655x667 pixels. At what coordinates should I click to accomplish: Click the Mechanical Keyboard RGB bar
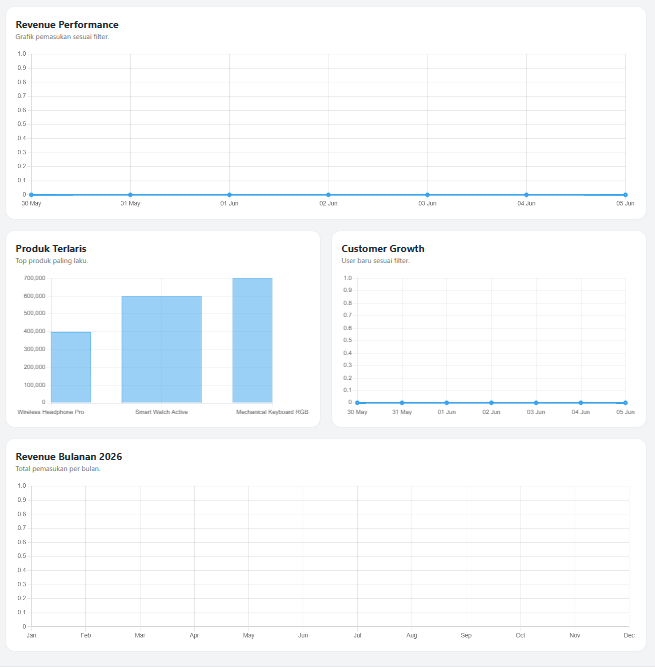(253, 340)
